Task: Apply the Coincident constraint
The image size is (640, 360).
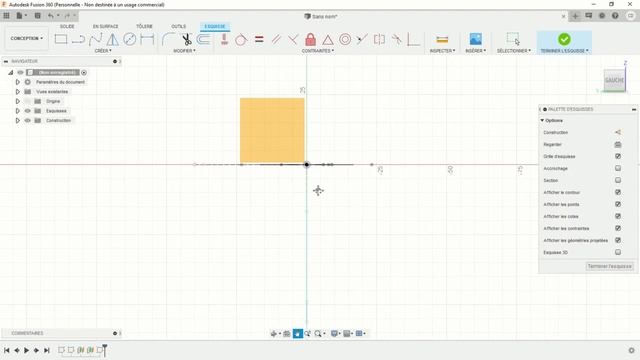Action: click(x=413, y=39)
